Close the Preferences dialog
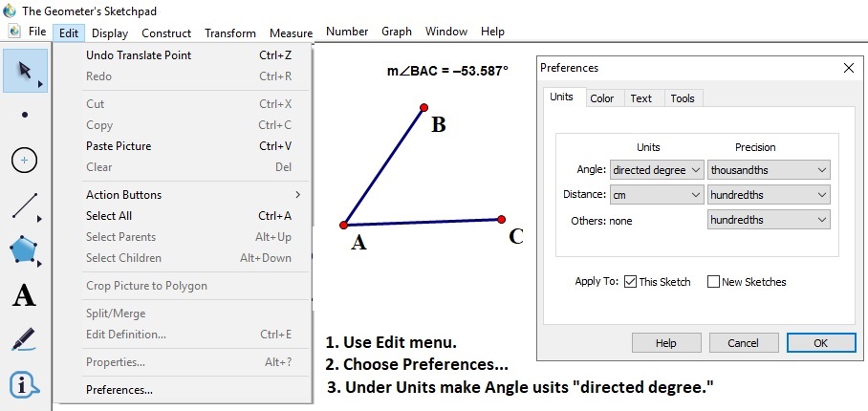Viewport: 868px width, 411px height. click(847, 69)
